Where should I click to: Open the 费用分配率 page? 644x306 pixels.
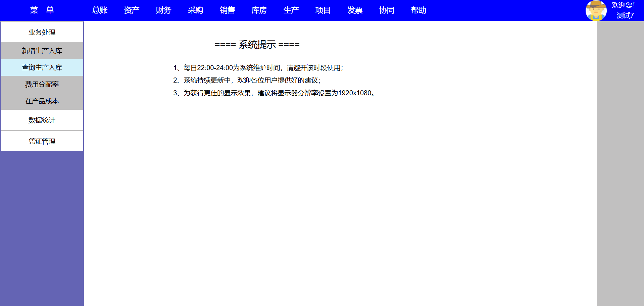pyautogui.click(x=42, y=84)
